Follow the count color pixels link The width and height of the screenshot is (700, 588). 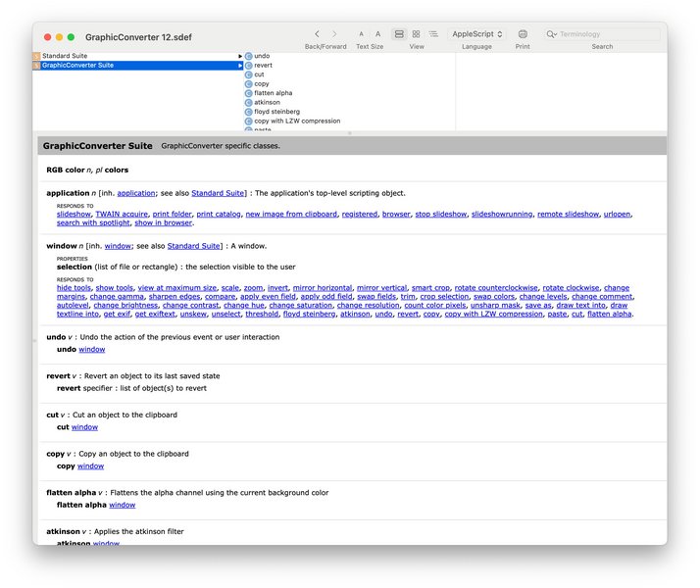tap(435, 305)
